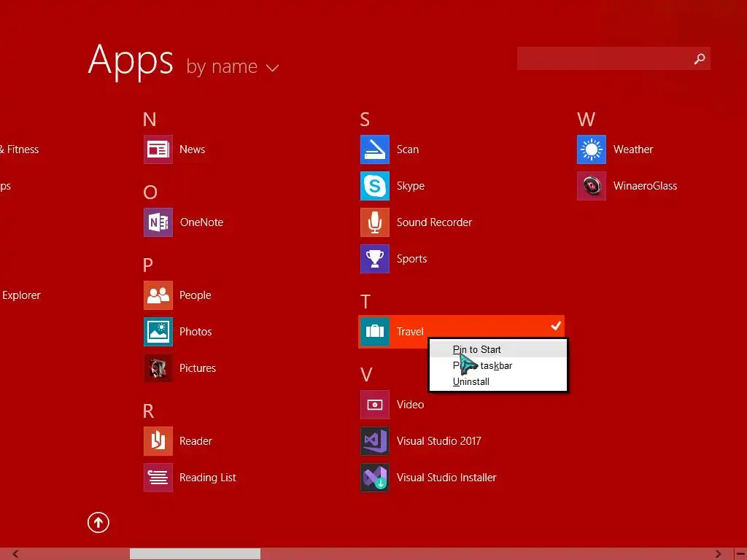Click the 'OneNote' app label

pyautogui.click(x=201, y=222)
